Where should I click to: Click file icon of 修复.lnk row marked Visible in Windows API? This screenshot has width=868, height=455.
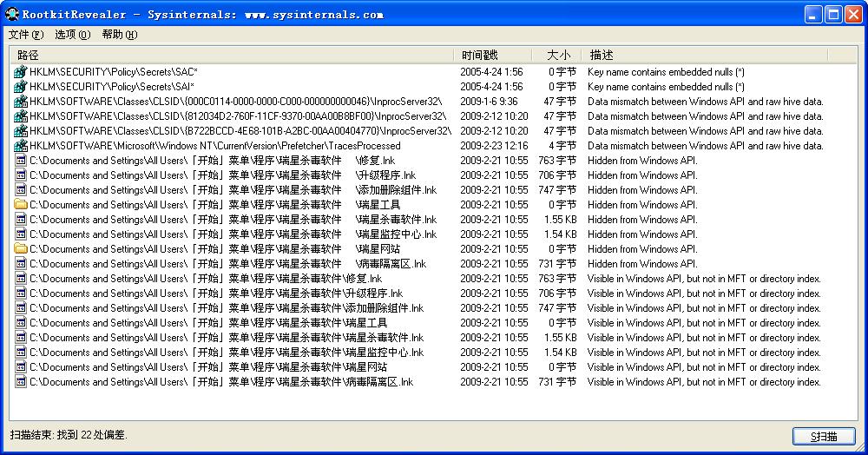[21, 279]
